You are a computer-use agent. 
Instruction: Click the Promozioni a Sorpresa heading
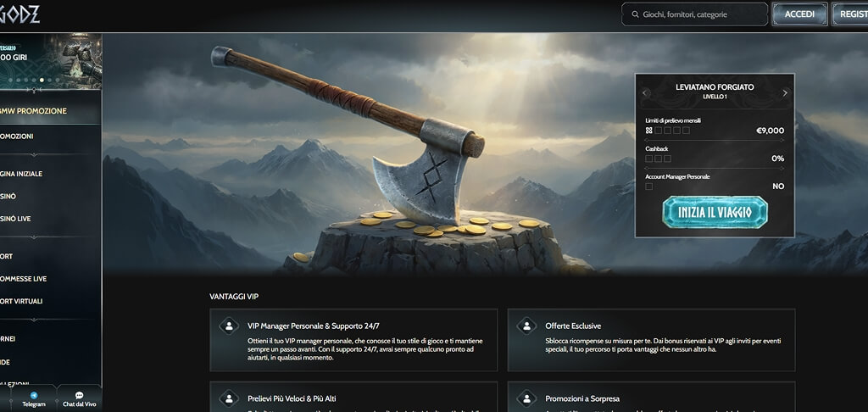[581, 398]
